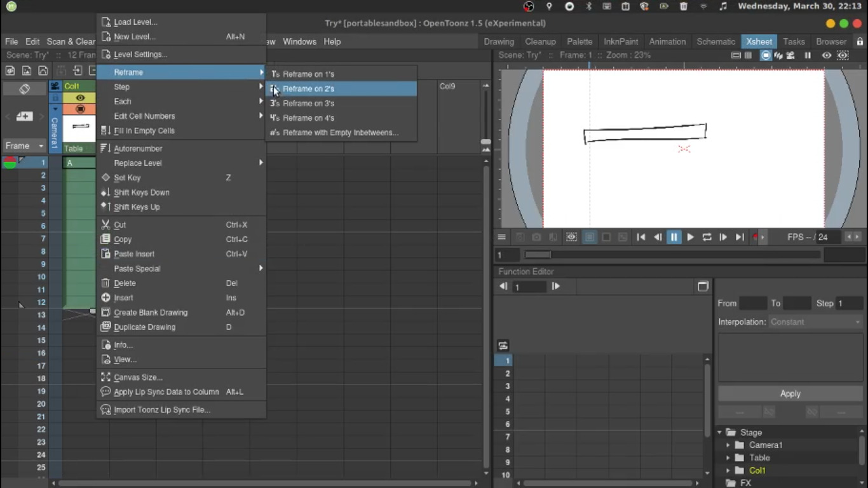This screenshot has width=868, height=488.
Task: Toggle the camstand visibility on Col1
Action: click(x=80, y=109)
